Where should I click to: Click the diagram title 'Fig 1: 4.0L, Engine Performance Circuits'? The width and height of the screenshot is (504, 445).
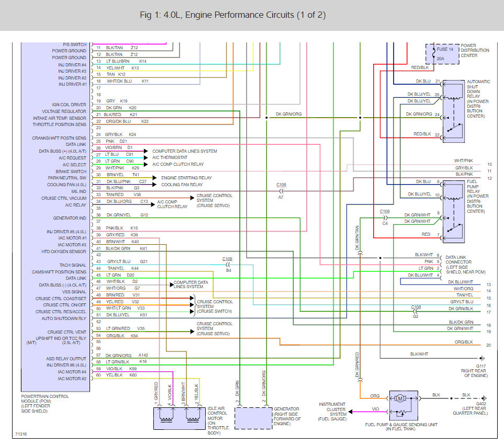(x=233, y=15)
